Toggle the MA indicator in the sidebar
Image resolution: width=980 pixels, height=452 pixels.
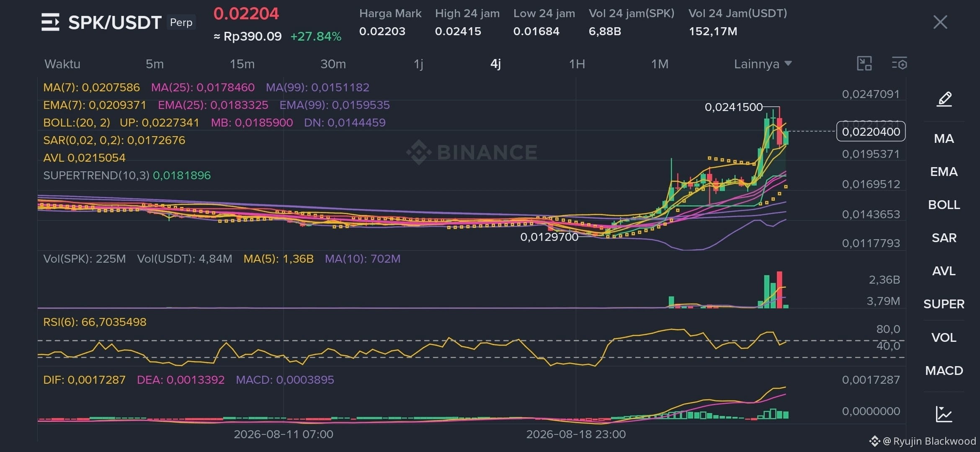coord(944,139)
